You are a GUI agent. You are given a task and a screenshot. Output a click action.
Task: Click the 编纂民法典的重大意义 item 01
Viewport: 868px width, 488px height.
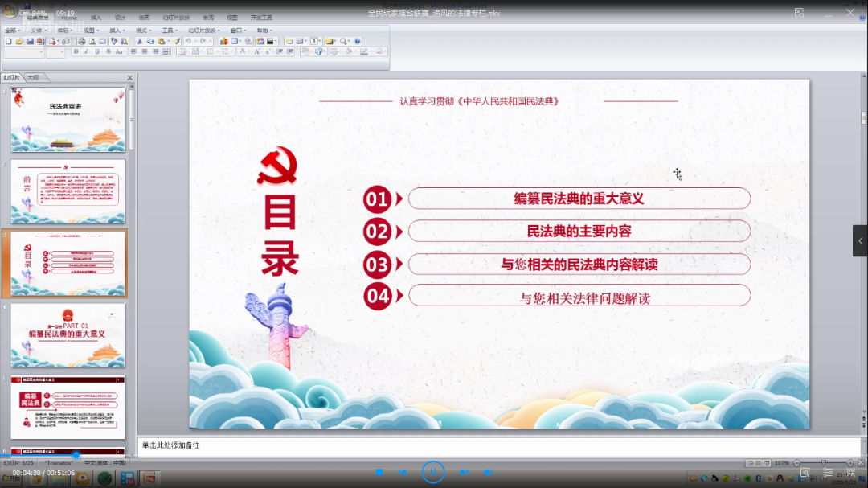tap(579, 199)
